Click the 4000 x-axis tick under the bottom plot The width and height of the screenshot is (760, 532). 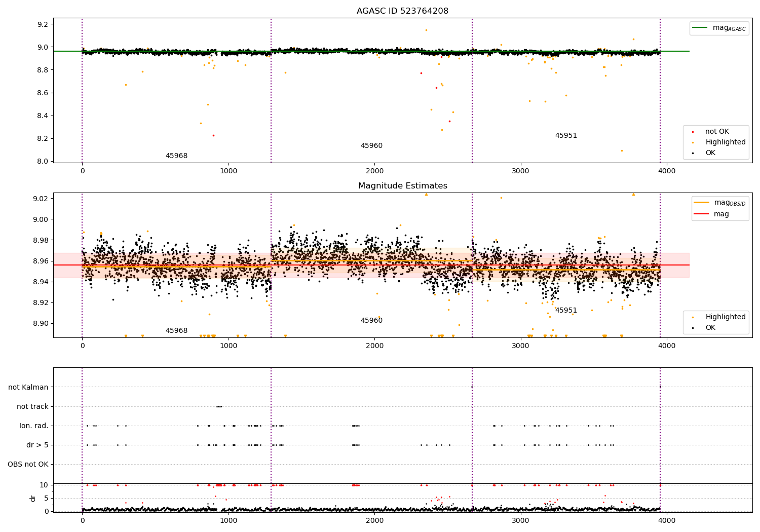[x=667, y=520]
